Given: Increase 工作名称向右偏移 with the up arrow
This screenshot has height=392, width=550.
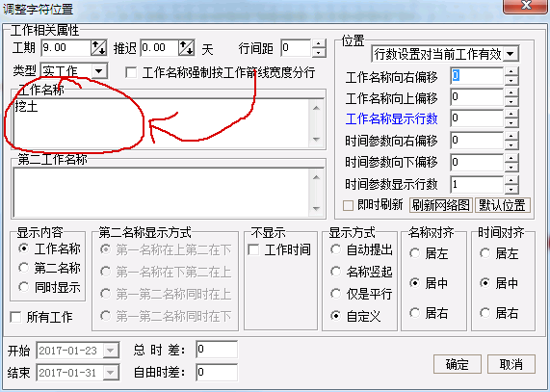Looking at the screenshot, I should click(511, 71).
